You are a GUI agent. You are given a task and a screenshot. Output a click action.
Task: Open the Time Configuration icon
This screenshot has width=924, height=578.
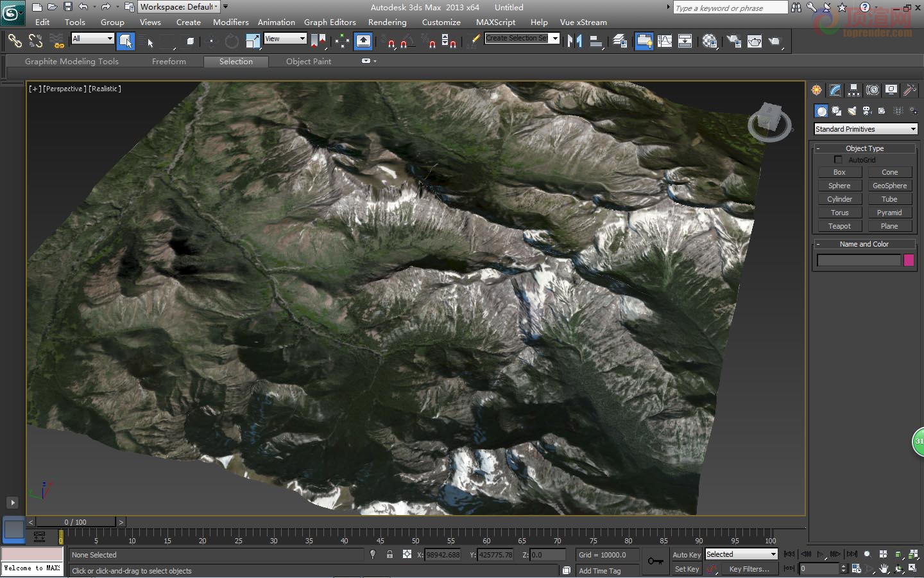857,568
